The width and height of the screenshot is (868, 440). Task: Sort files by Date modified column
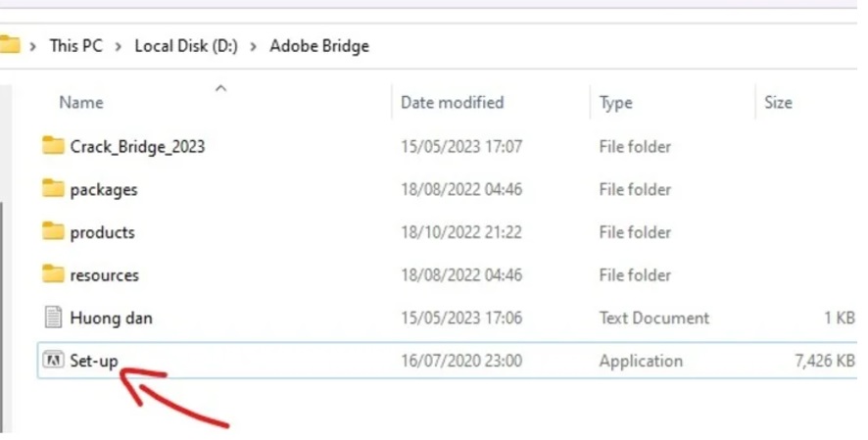(x=453, y=102)
